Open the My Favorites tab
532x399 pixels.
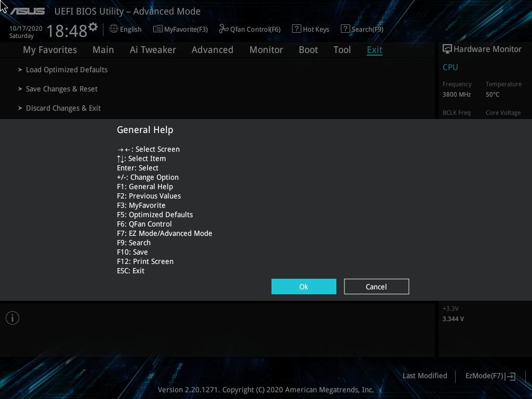(x=50, y=50)
